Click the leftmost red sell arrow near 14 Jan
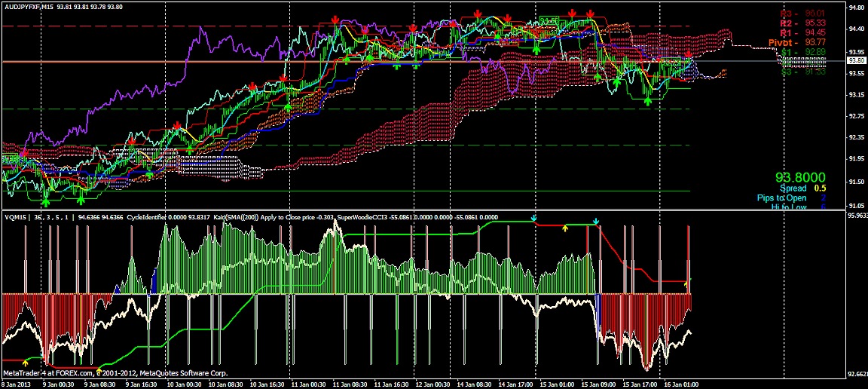 (x=478, y=14)
